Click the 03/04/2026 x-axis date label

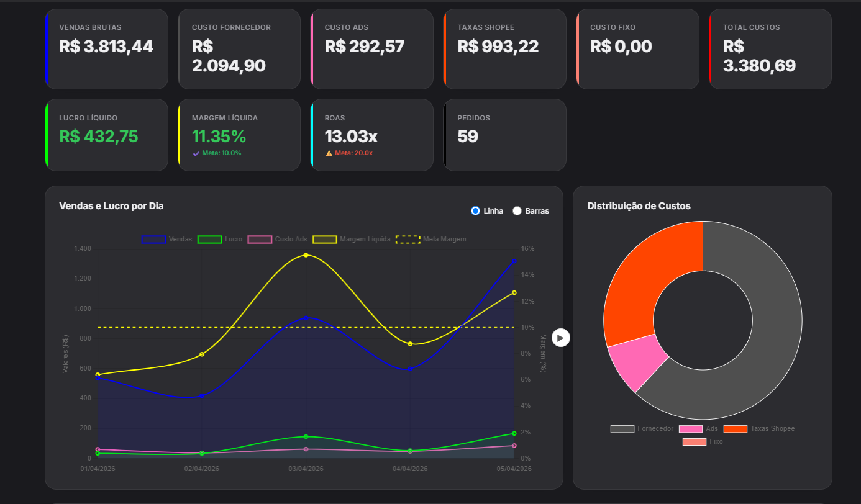306,469
